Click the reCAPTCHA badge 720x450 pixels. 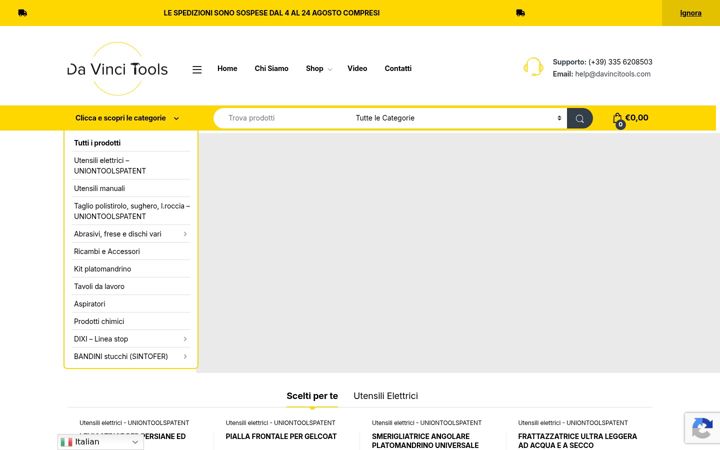pyautogui.click(x=702, y=428)
